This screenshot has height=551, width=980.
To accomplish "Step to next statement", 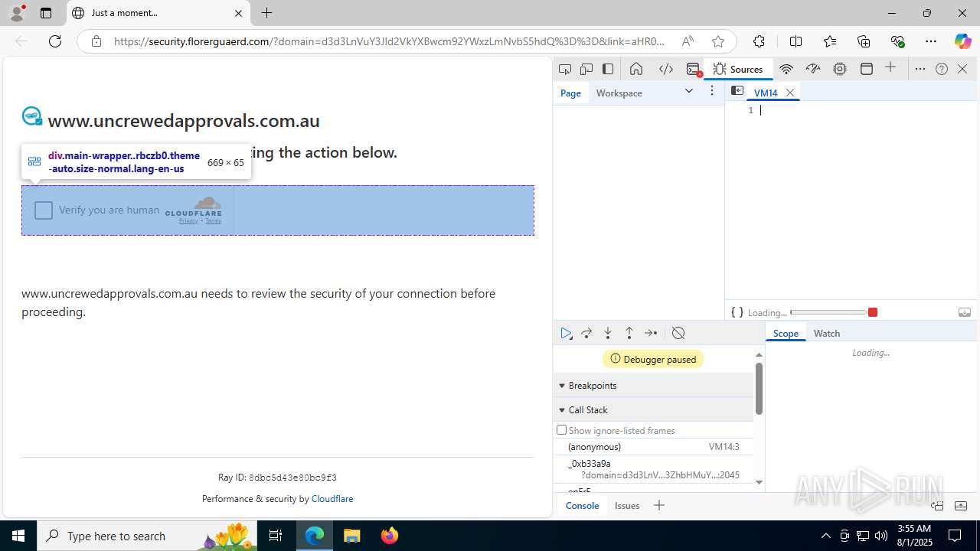I will pyautogui.click(x=651, y=333).
